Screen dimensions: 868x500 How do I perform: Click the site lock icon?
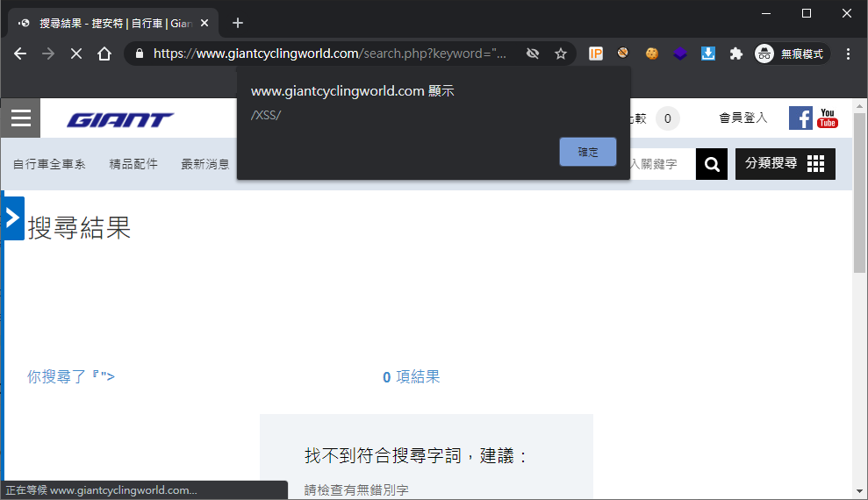pyautogui.click(x=140, y=54)
